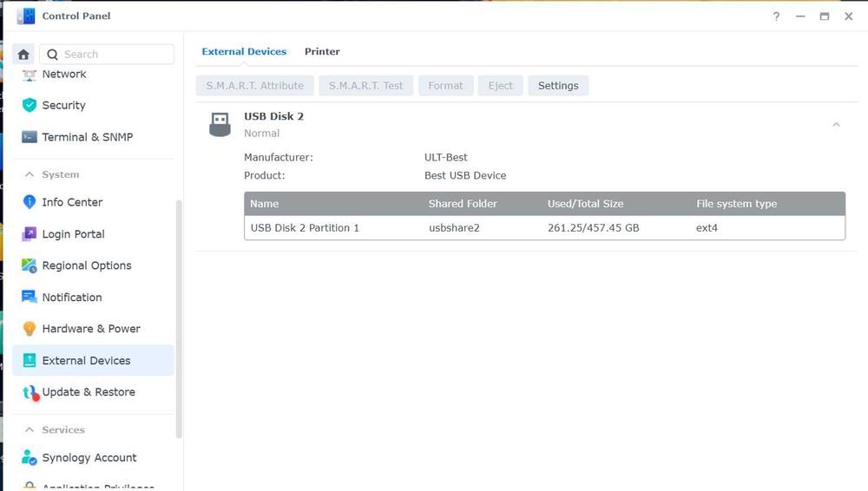Open external device Settings button
The image size is (868, 491).
[558, 86]
